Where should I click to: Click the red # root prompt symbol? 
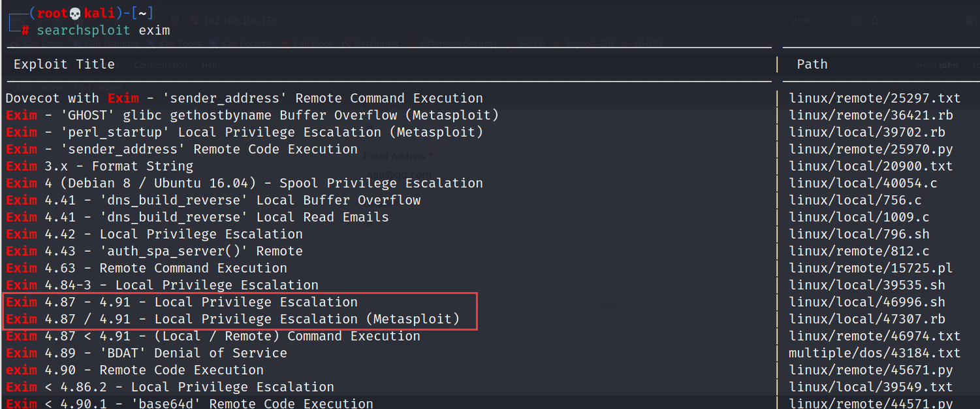[25, 31]
